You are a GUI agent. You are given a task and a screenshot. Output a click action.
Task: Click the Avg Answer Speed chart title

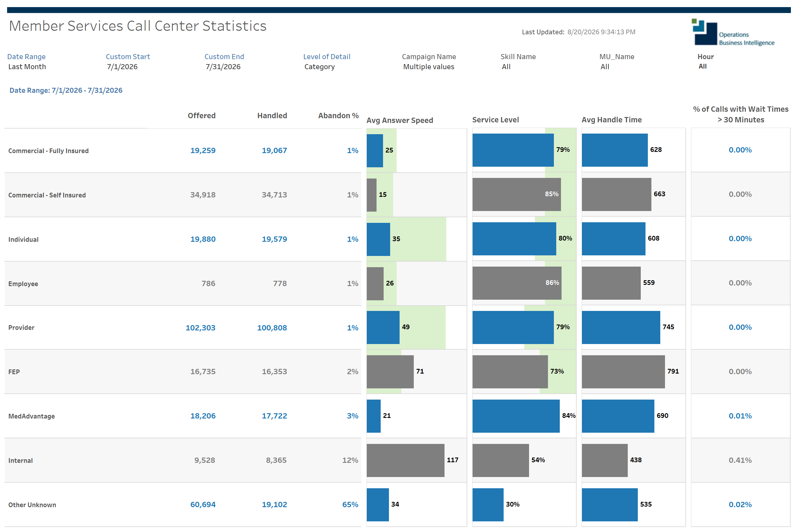tap(400, 121)
